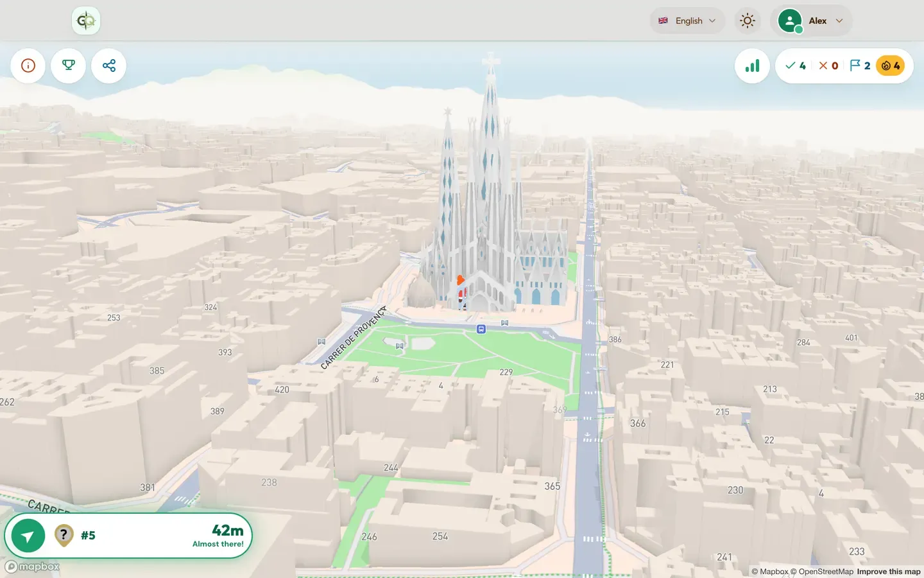The image size is (924, 578).
Task: Click building number 229 label
Action: pos(506,372)
